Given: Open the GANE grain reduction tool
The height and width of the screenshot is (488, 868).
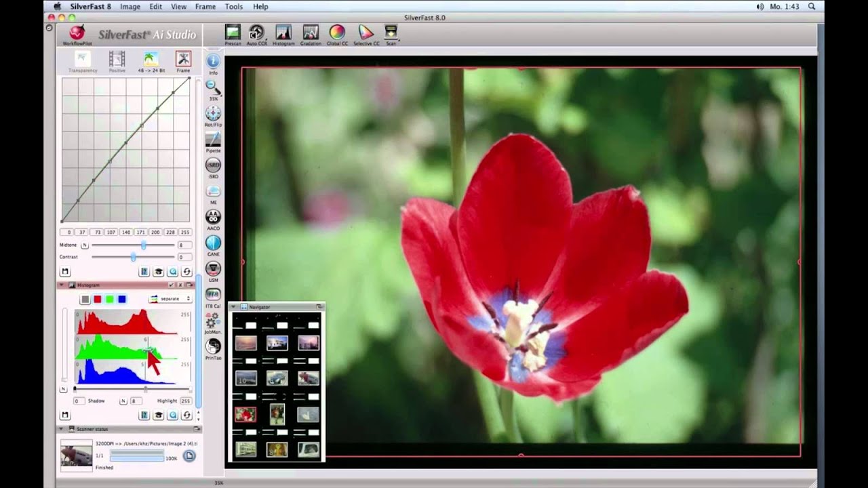Looking at the screenshot, I should (213, 245).
